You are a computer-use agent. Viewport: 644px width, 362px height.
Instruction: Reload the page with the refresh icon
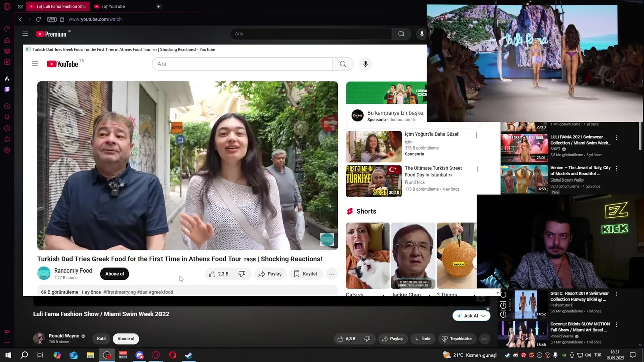pyautogui.click(x=38, y=19)
